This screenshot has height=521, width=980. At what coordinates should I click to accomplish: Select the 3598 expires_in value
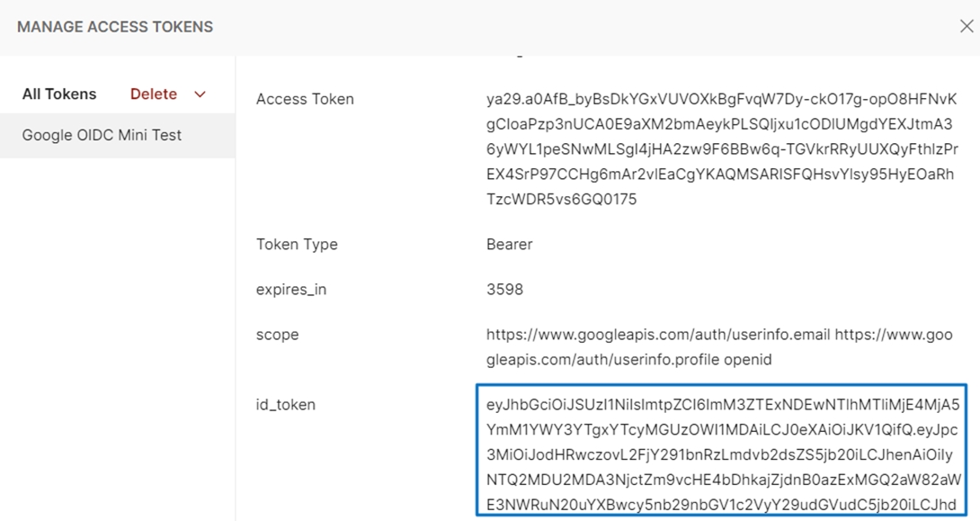pyautogui.click(x=504, y=290)
